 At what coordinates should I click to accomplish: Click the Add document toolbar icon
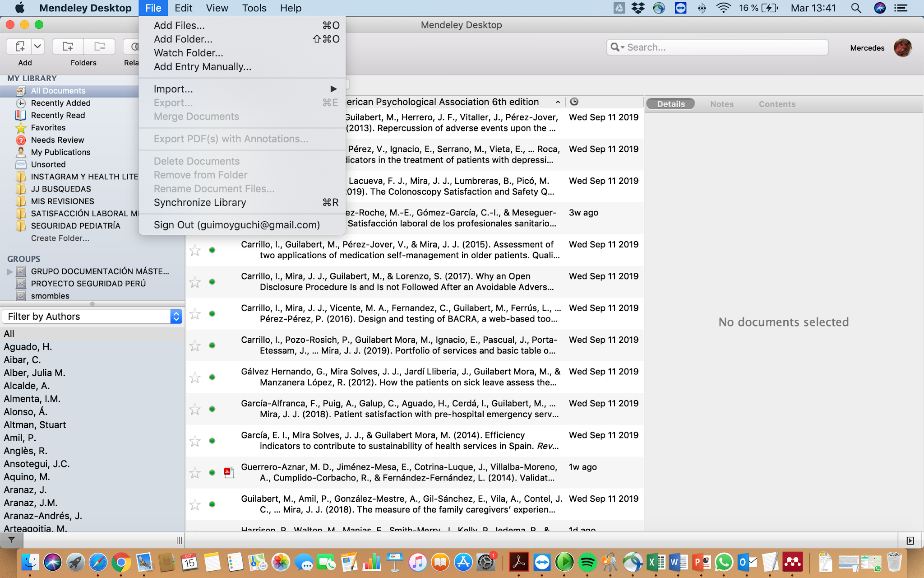[20, 47]
